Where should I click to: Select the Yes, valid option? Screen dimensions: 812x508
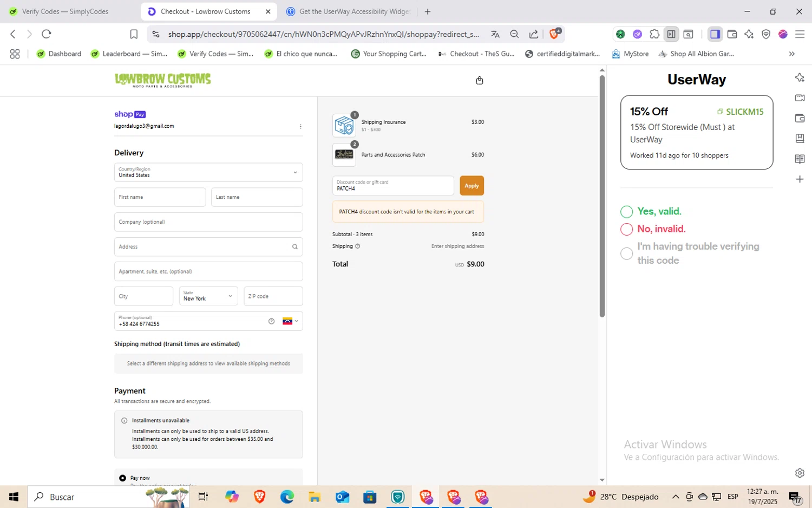click(x=626, y=212)
